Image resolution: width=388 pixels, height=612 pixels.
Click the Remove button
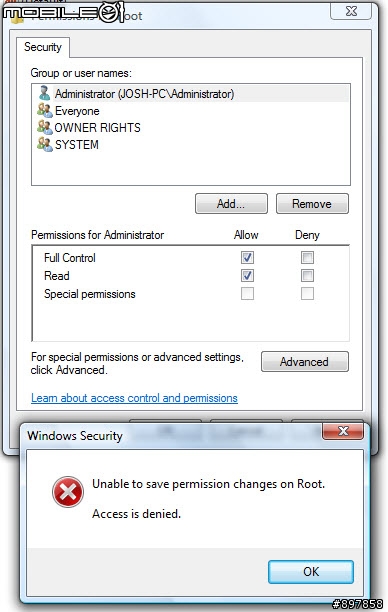(x=312, y=204)
